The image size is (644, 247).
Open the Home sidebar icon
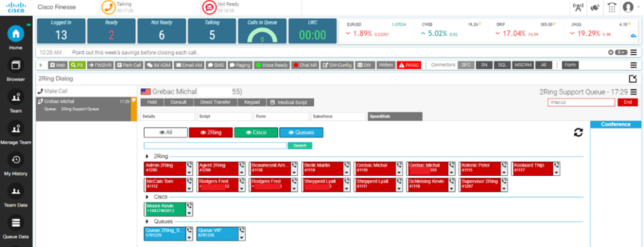(16, 34)
